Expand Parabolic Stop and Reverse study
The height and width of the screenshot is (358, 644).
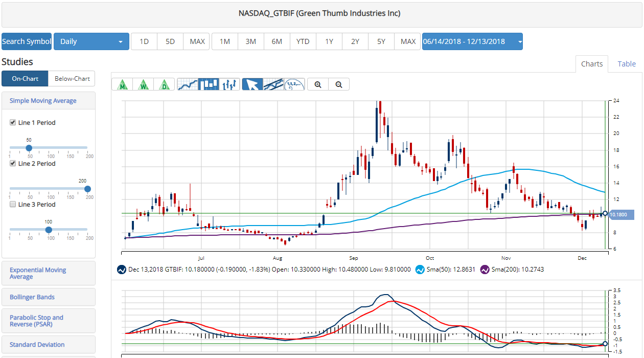(x=49, y=321)
